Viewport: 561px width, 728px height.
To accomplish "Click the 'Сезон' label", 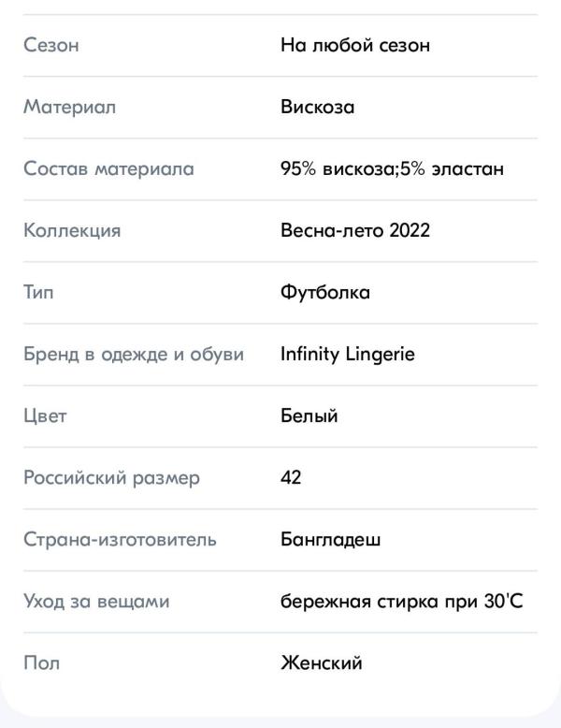I will [51, 45].
